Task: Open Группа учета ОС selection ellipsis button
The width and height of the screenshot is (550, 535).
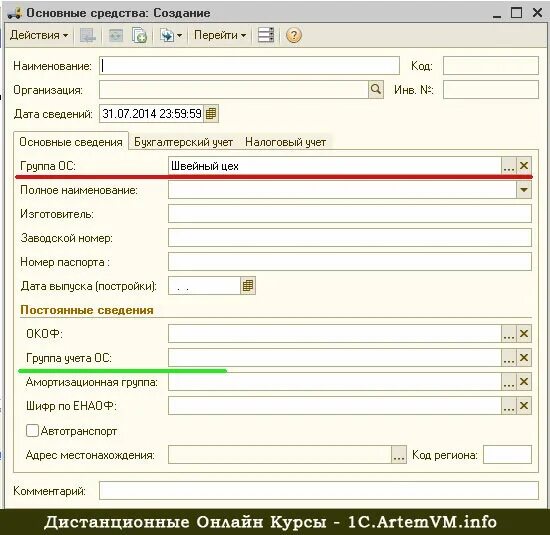Action: 509,357
